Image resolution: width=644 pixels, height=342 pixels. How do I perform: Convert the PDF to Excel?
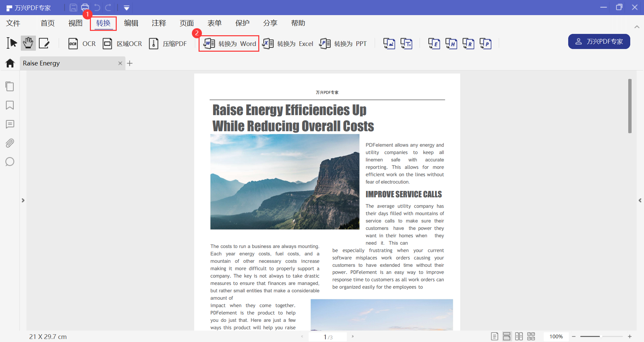point(288,44)
